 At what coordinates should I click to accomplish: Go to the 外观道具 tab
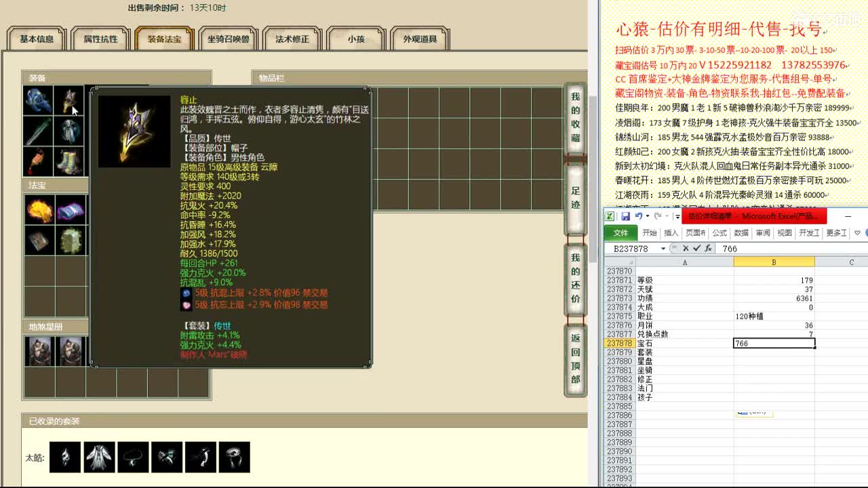pos(420,39)
